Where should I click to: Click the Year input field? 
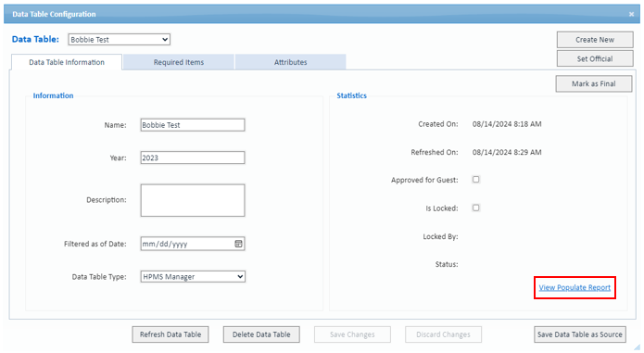pyautogui.click(x=193, y=158)
